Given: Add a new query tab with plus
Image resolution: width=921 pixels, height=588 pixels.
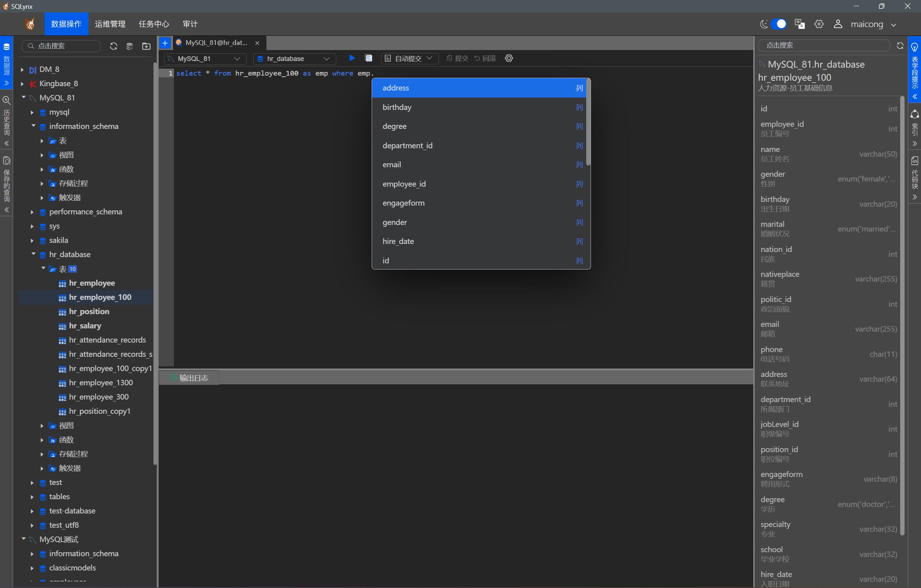Looking at the screenshot, I should [x=165, y=43].
